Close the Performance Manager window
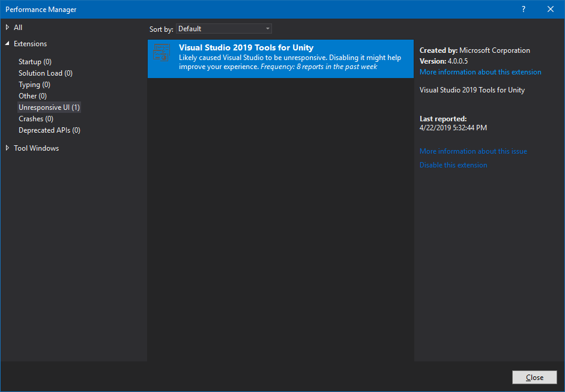The height and width of the screenshot is (392, 565). [550, 9]
